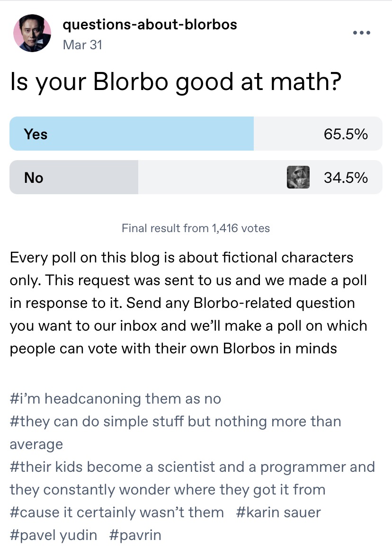
Task: Click the blue Yes progress bar fill
Action: point(132,134)
